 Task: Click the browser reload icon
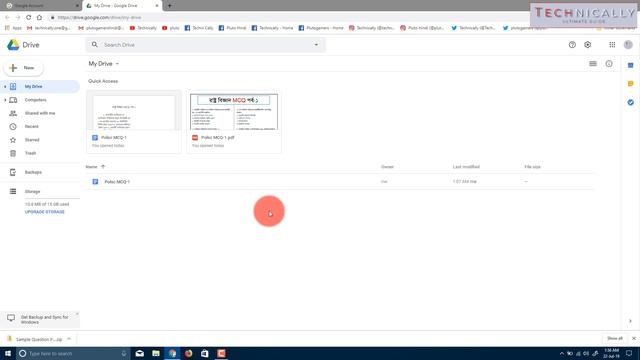coord(29,18)
